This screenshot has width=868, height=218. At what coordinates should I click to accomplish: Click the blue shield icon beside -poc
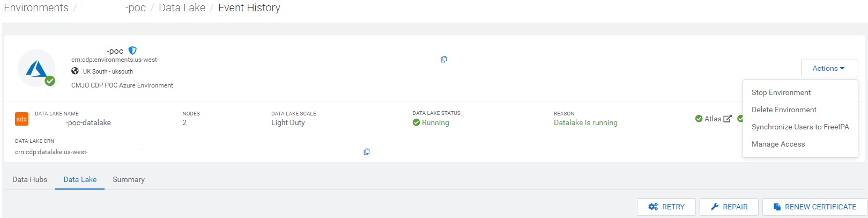point(132,50)
